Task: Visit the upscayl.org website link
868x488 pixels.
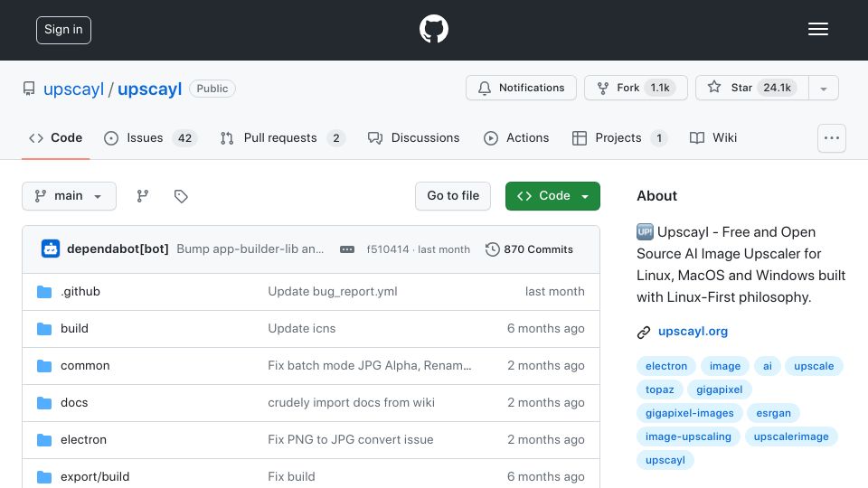Action: click(693, 332)
